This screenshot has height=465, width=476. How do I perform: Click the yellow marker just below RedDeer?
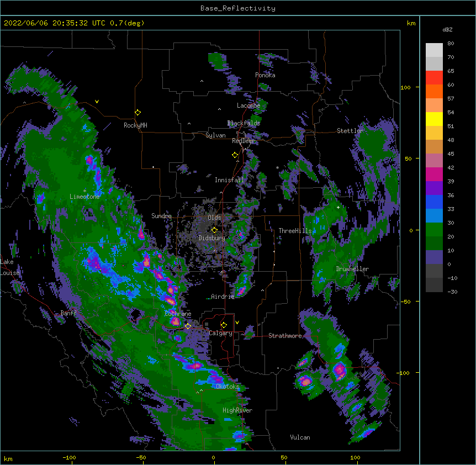pos(235,155)
